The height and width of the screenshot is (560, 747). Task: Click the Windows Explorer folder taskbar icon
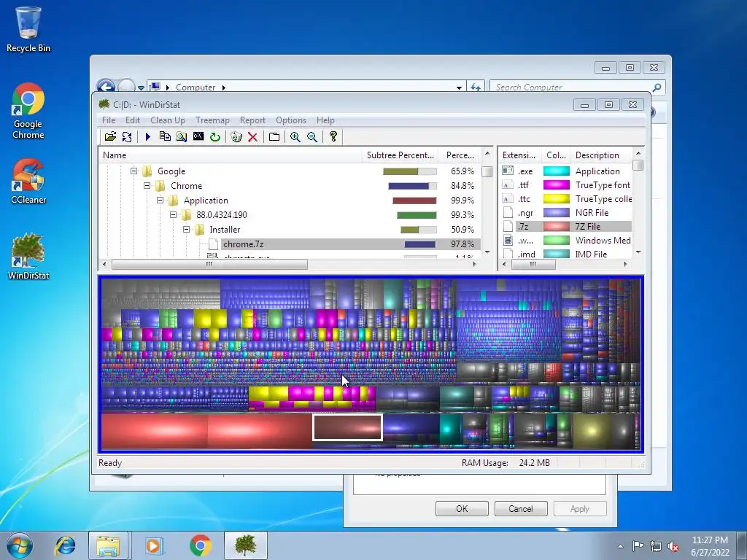click(x=108, y=545)
